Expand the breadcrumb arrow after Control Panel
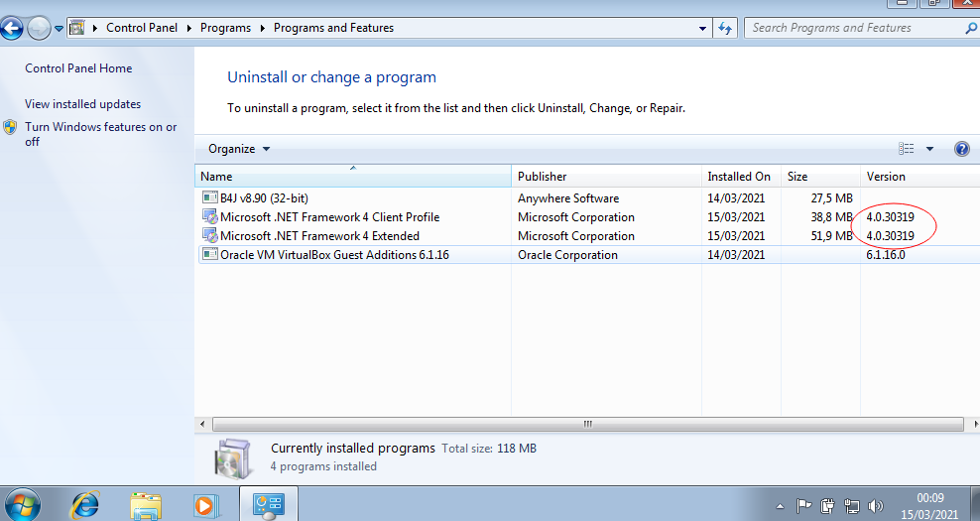The height and width of the screenshot is (521, 980). (189, 28)
